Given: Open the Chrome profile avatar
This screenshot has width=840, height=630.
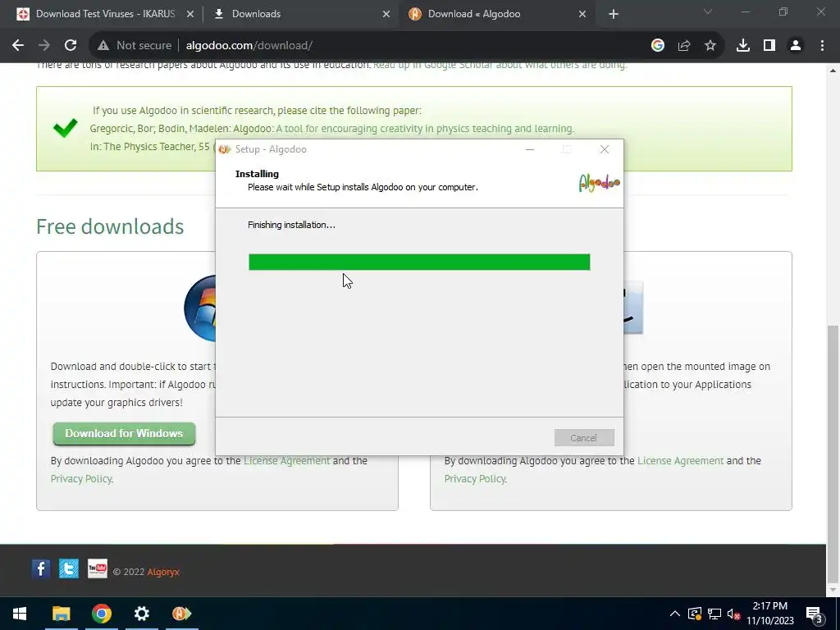Looking at the screenshot, I should click(x=796, y=46).
